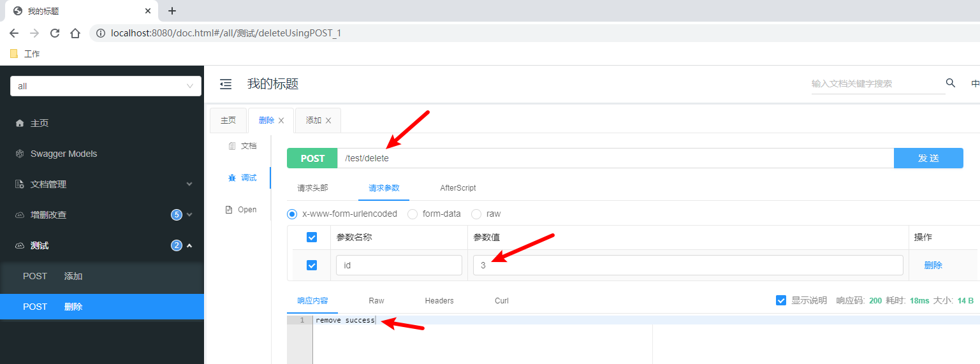Screen dimensions: 980x364
Task: Open Swagger Models in the sidebar
Action: pyautogui.click(x=102, y=154)
